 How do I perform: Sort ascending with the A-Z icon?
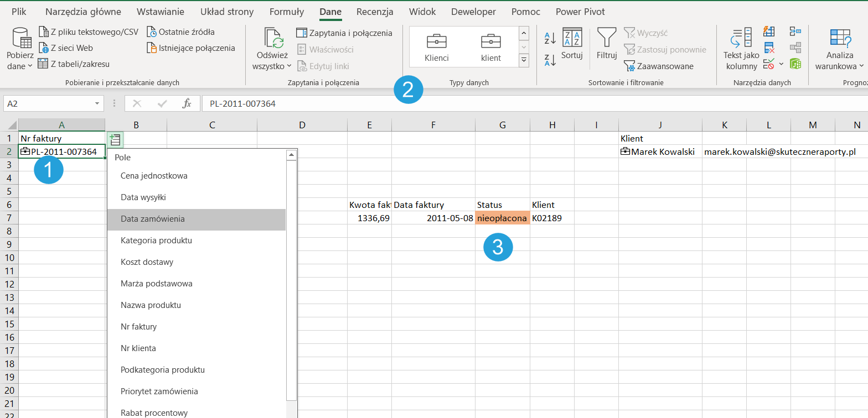(x=550, y=38)
